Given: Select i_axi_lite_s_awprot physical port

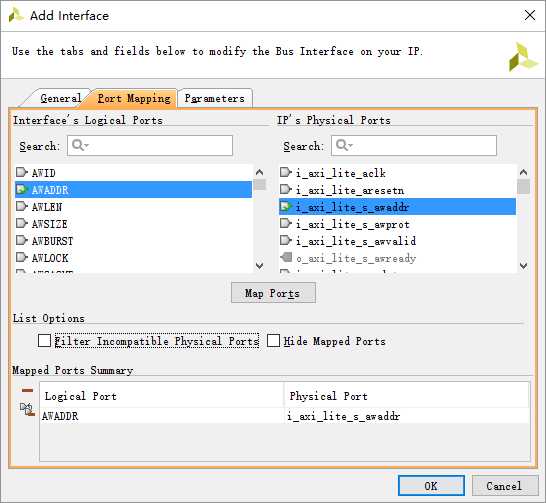Looking at the screenshot, I should 397,224.
